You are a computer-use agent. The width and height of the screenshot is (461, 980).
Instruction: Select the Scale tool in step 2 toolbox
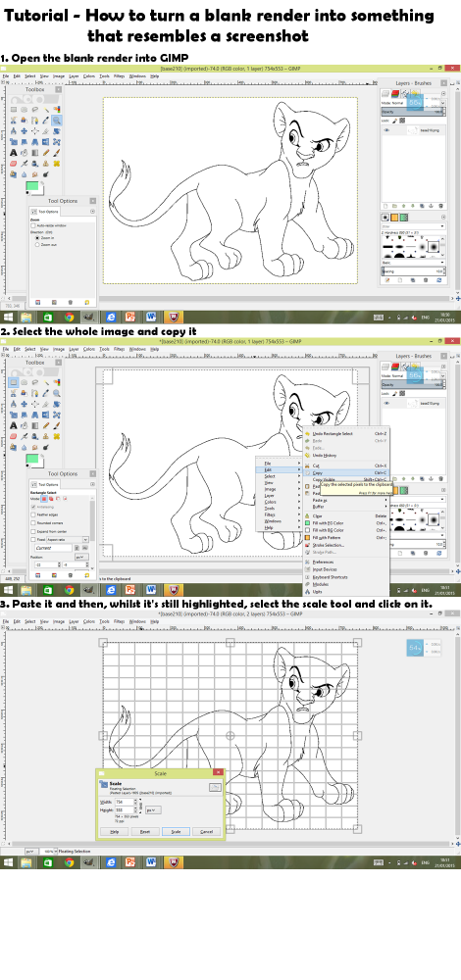pos(14,415)
